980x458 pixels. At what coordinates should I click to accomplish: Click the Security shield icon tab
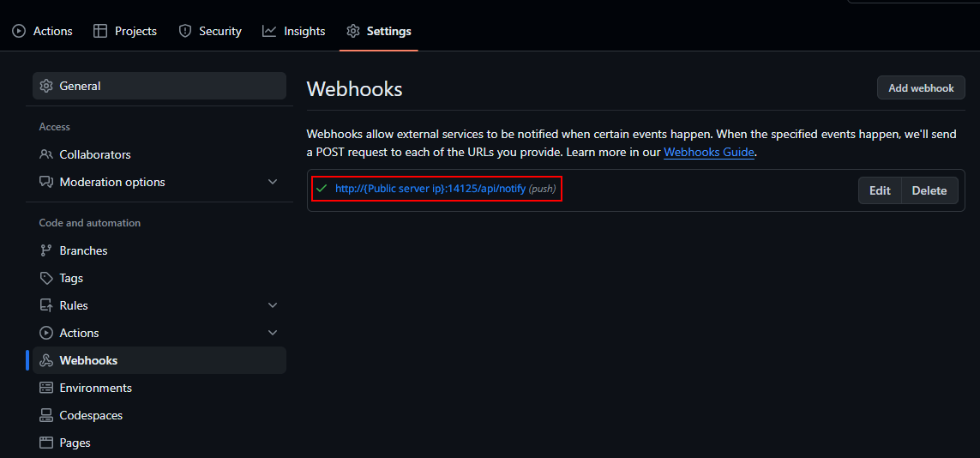(x=184, y=31)
